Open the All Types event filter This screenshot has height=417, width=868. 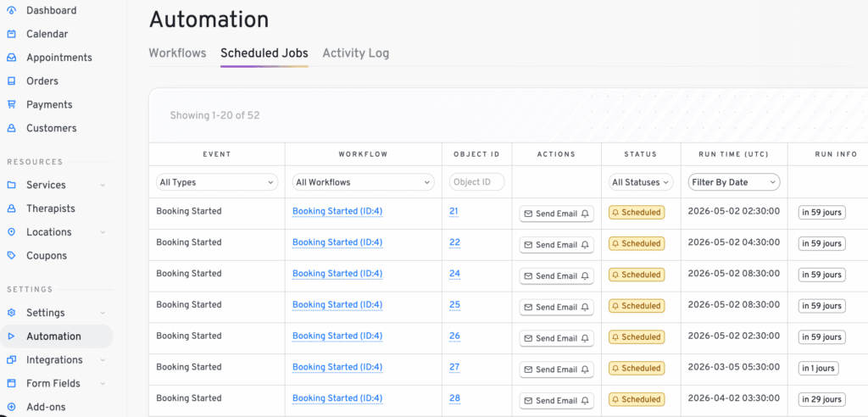click(217, 182)
